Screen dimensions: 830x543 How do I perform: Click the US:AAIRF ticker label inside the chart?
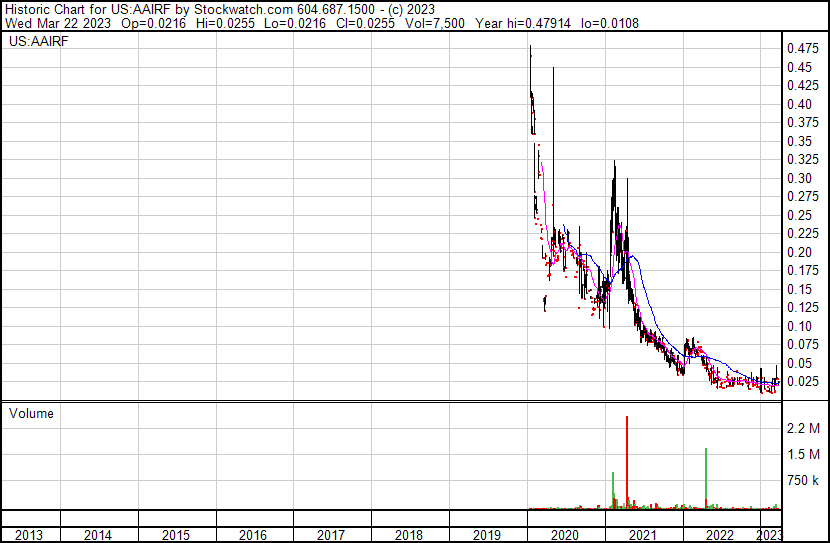pos(36,42)
